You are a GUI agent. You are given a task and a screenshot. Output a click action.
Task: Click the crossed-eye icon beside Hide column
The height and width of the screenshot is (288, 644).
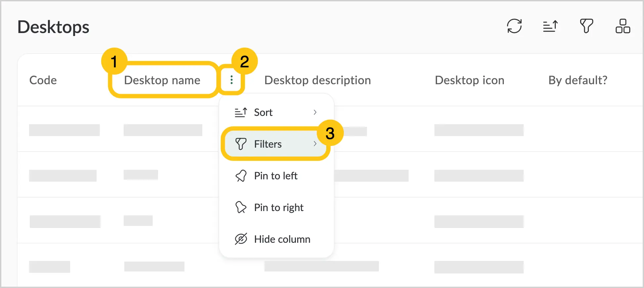tap(241, 239)
